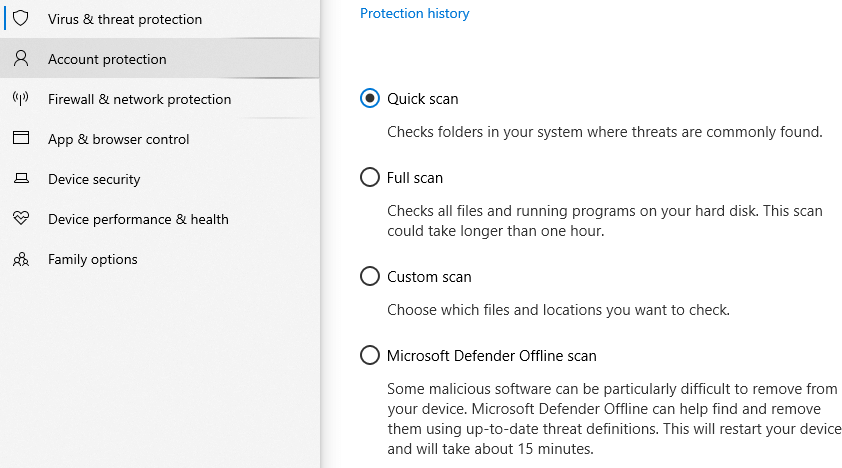The image size is (842, 468).
Task: Go to Account protection section
Action: point(159,58)
